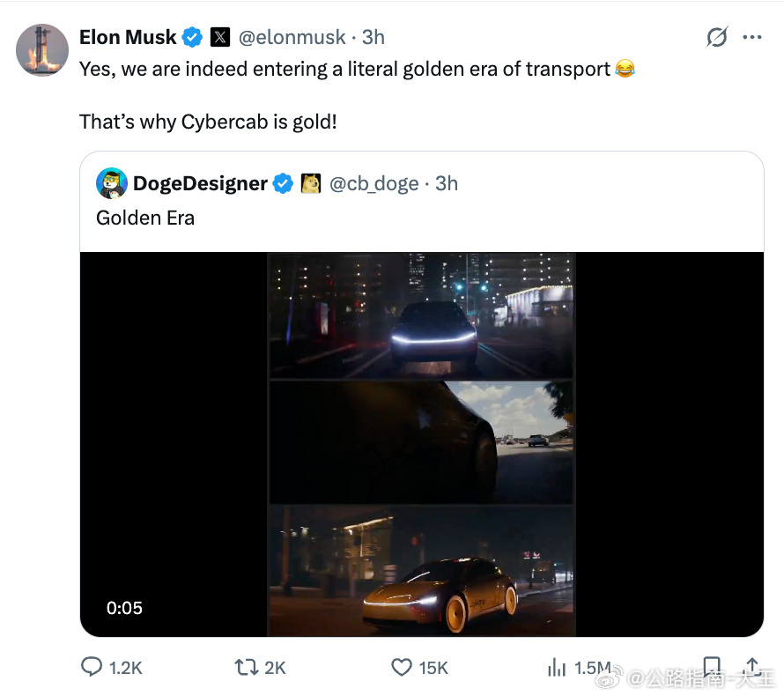Open the DogeDesigner display name link
The image size is (784, 696).
(x=200, y=183)
